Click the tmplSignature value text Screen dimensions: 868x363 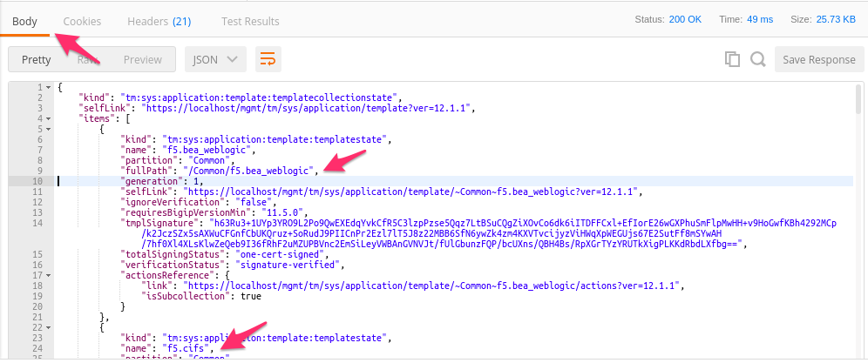tap(490, 233)
